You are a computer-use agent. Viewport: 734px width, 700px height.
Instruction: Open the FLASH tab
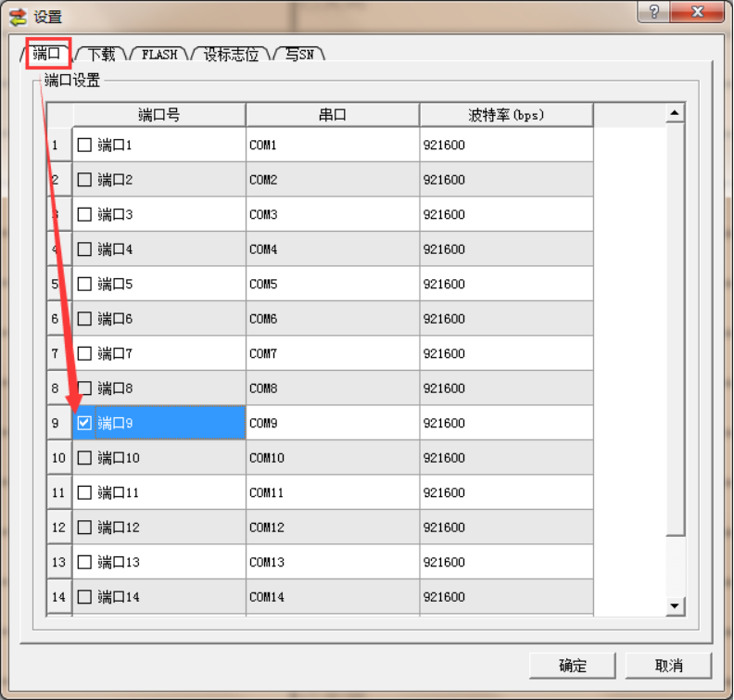coord(159,55)
